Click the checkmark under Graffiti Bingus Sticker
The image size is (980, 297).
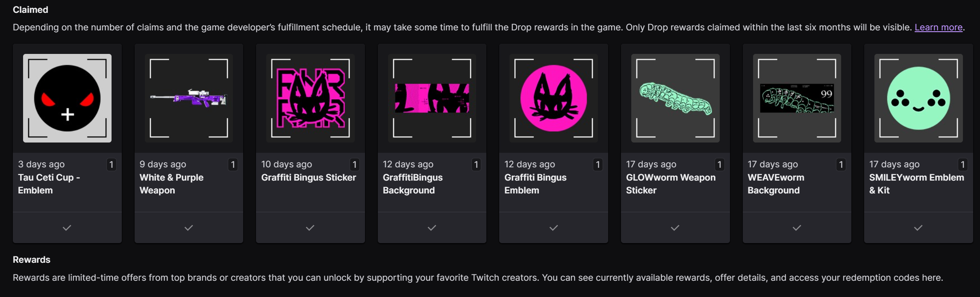coord(310,228)
